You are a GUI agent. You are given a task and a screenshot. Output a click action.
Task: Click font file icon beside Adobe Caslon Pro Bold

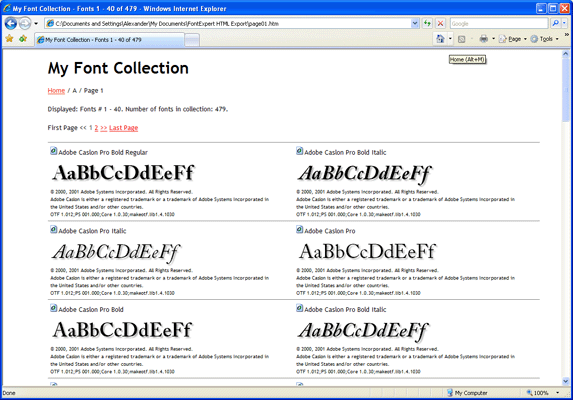pos(54,308)
